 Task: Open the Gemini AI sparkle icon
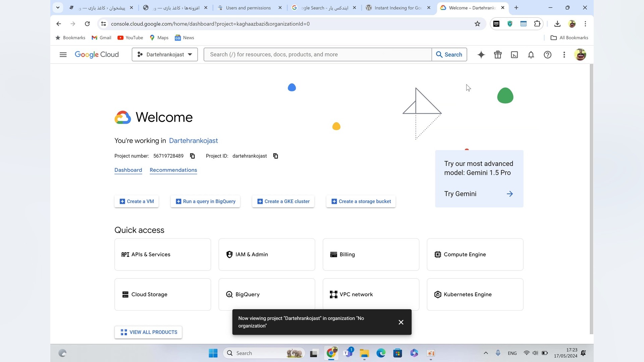click(481, 55)
